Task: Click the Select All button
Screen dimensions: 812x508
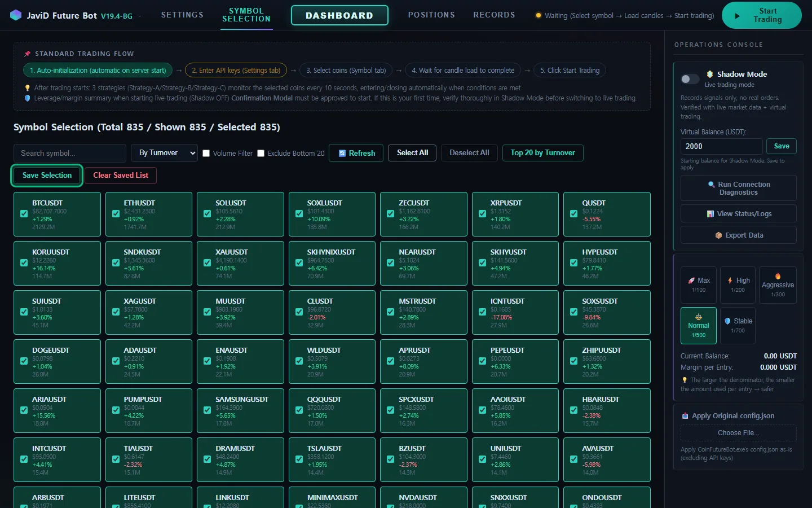Action: tap(412, 153)
